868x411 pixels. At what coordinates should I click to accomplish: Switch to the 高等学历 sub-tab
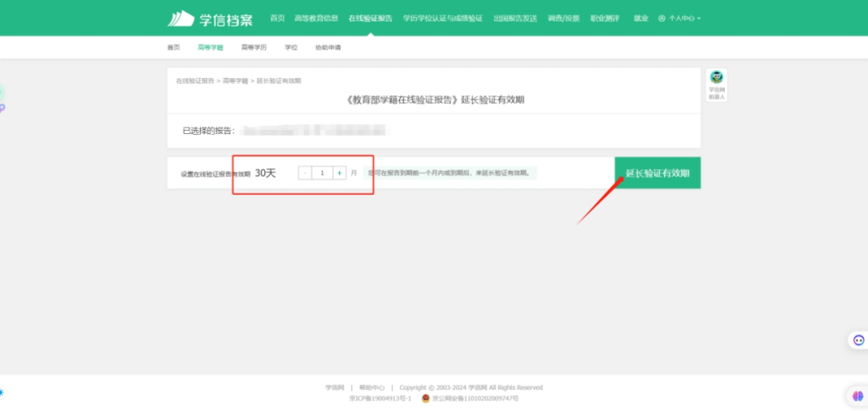(x=253, y=47)
